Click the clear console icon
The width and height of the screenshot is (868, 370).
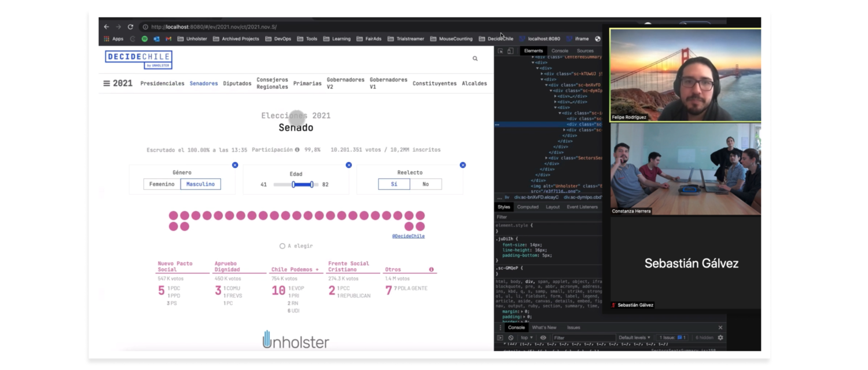[x=511, y=338]
